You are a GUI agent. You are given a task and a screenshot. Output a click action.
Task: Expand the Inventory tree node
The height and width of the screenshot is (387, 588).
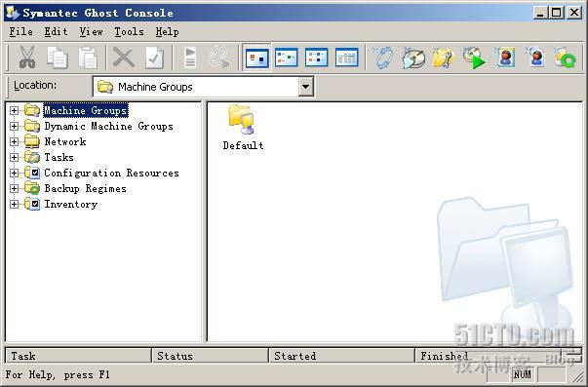click(14, 204)
